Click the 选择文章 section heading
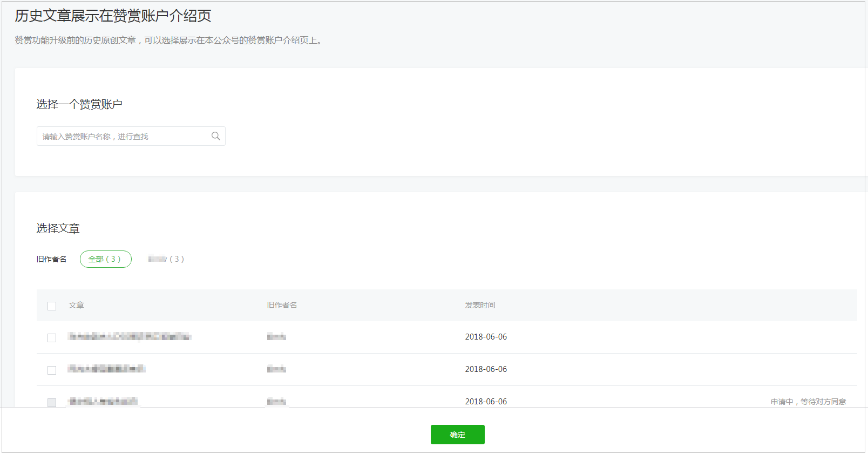Image resolution: width=868 pixels, height=454 pixels. tap(58, 228)
